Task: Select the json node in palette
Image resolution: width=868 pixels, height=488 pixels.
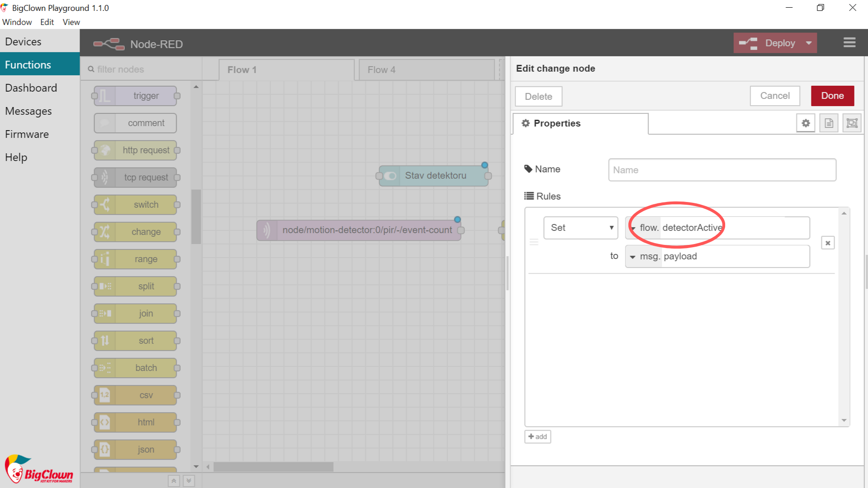Action: 135,450
